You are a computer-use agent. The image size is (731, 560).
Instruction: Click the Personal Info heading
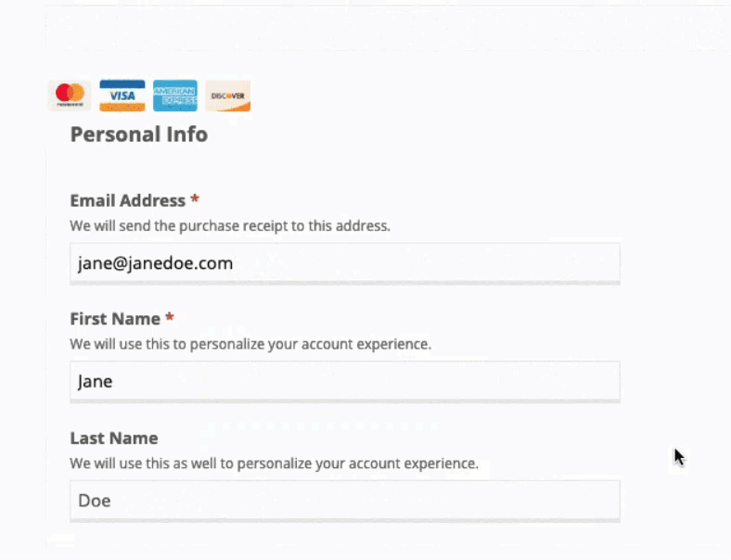pyautogui.click(x=139, y=134)
